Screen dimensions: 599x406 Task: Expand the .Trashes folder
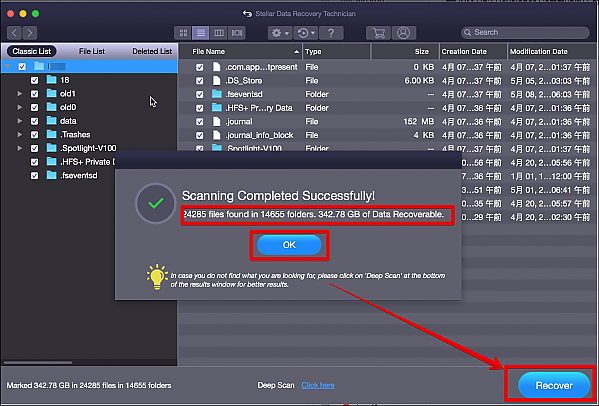pos(20,134)
